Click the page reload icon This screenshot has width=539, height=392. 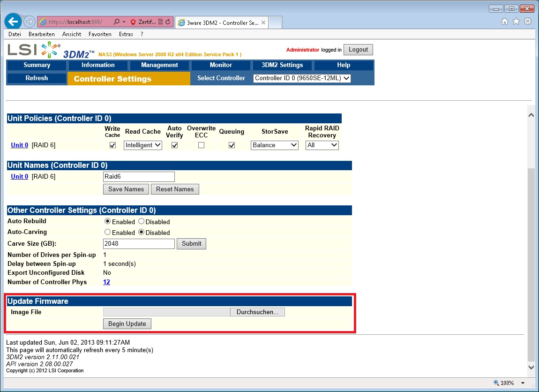coord(168,22)
